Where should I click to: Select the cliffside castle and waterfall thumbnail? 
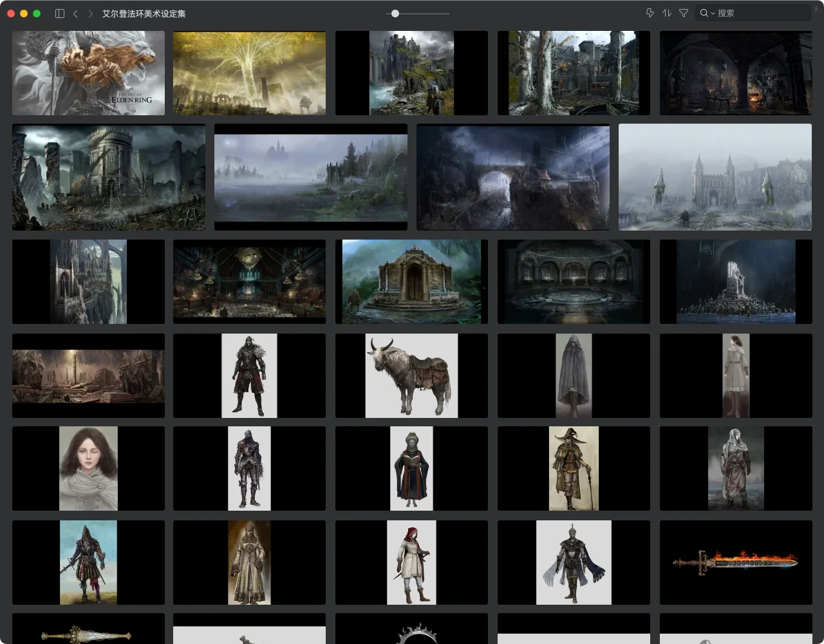411,73
